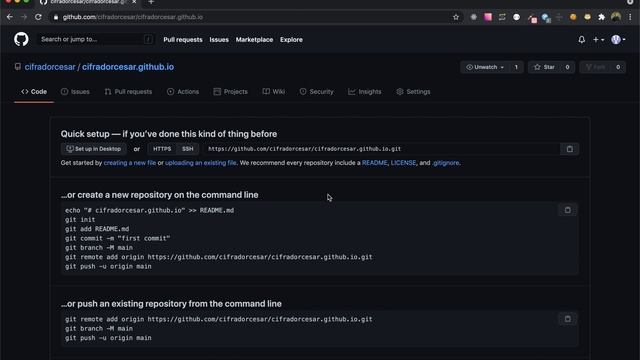The image size is (640, 360).
Task: Click the 'git add README.md' line
Action: click(97, 229)
